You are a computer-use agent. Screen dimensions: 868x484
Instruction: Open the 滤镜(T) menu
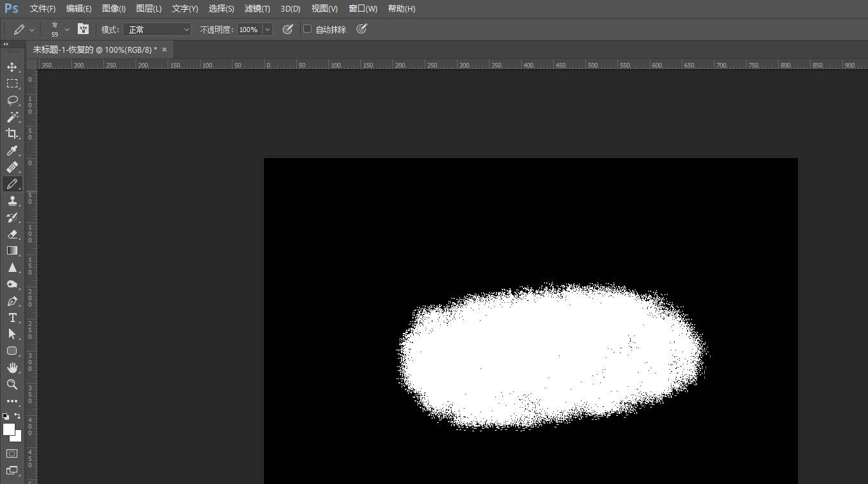(x=257, y=9)
